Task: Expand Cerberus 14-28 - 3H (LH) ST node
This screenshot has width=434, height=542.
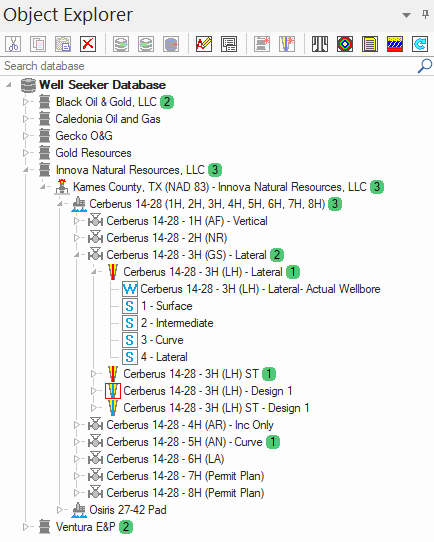Action: tap(93, 374)
